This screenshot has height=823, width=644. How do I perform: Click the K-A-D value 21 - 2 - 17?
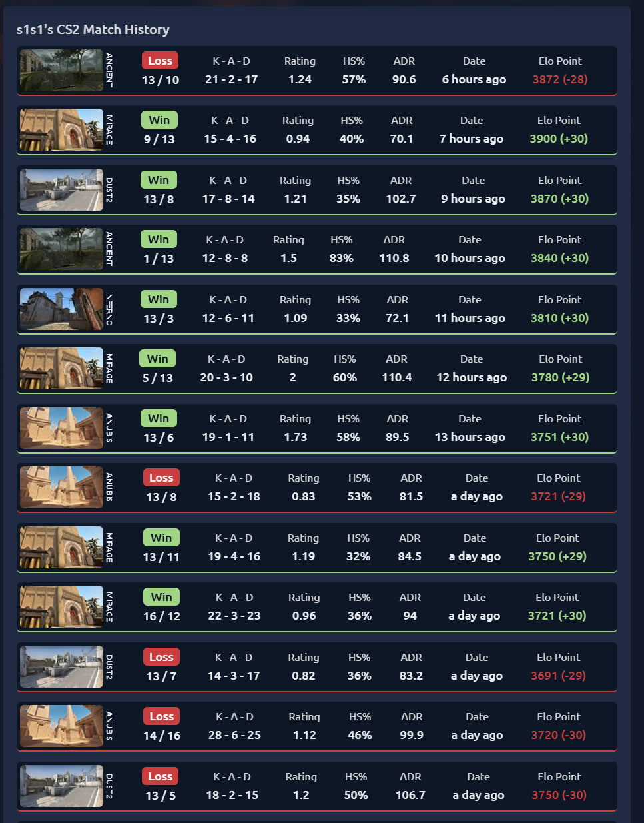coord(231,79)
